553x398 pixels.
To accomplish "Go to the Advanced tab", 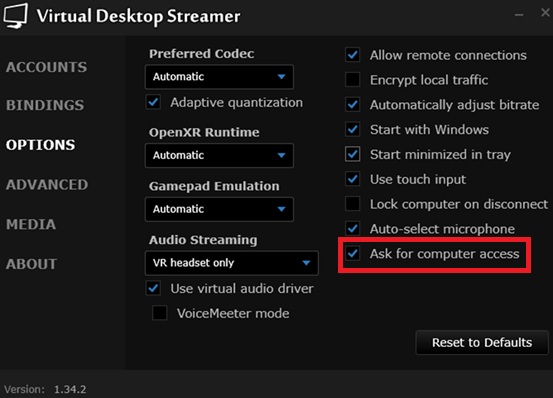I will (47, 185).
